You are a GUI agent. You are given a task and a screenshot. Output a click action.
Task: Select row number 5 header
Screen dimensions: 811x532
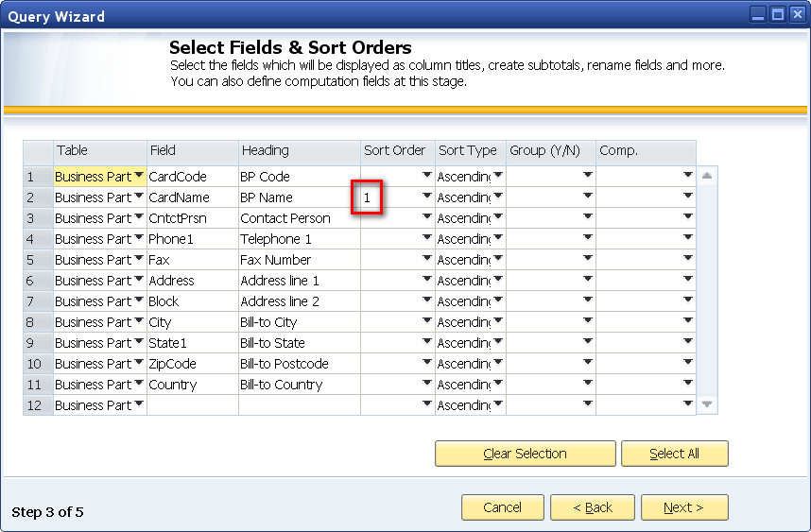37,260
